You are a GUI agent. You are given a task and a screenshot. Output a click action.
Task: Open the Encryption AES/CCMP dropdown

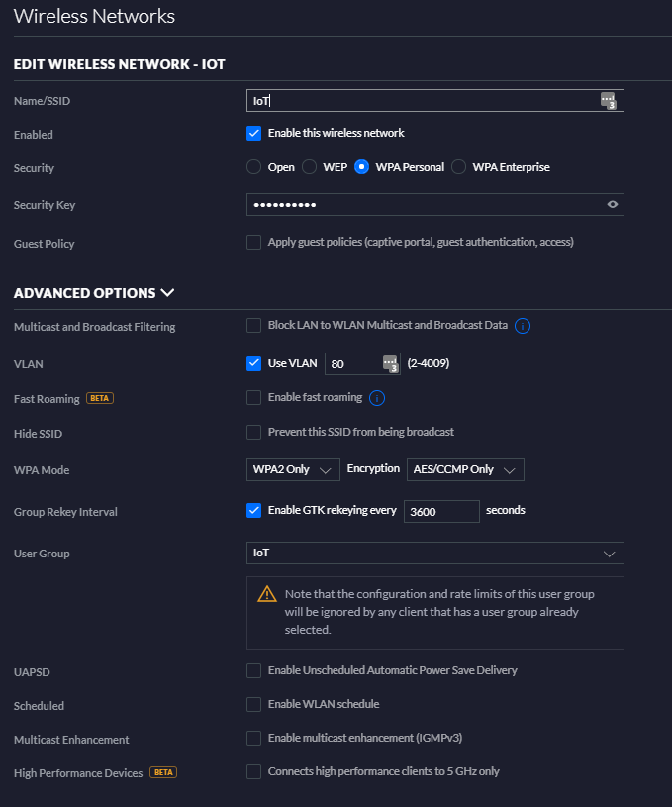[464, 469]
